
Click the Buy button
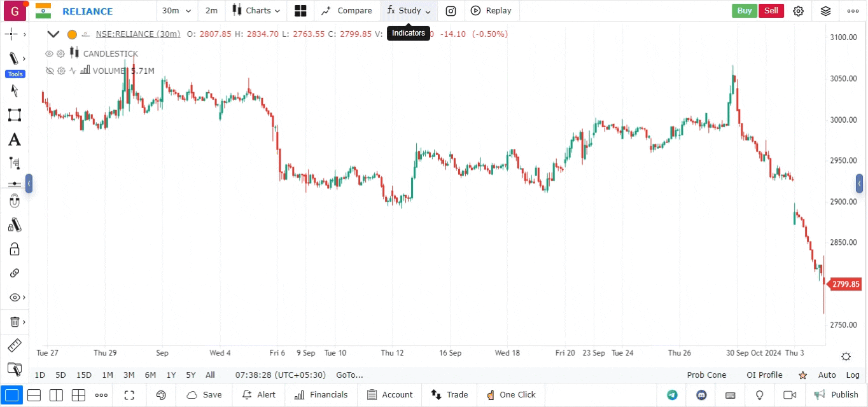tap(744, 11)
